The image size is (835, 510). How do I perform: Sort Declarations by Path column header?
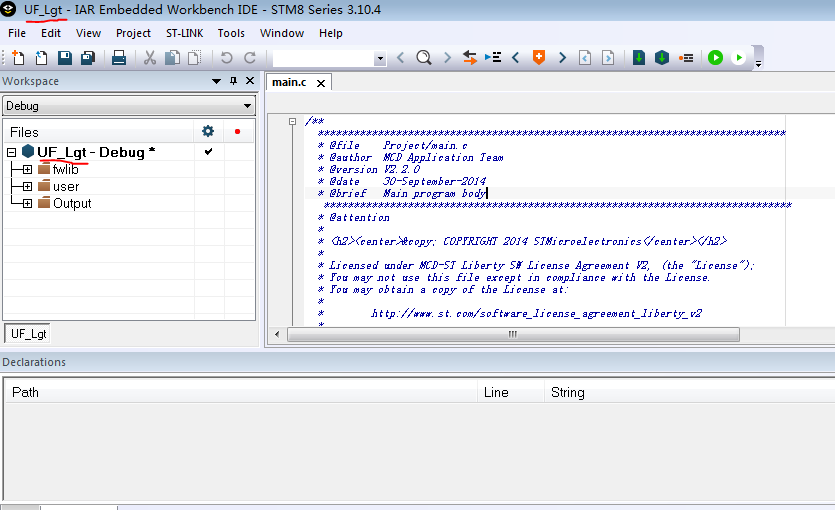point(241,392)
